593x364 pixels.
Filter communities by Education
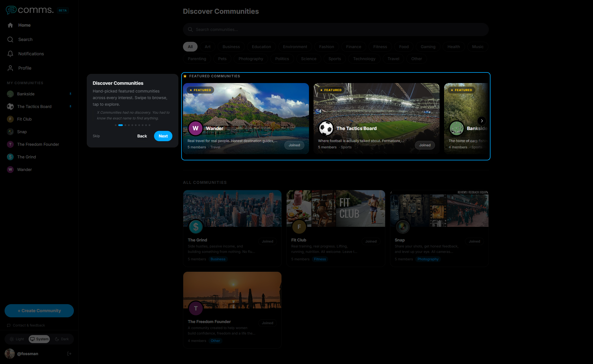tap(261, 47)
